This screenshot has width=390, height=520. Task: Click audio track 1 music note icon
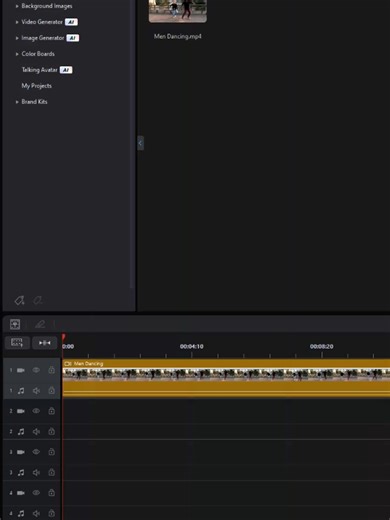click(x=21, y=391)
